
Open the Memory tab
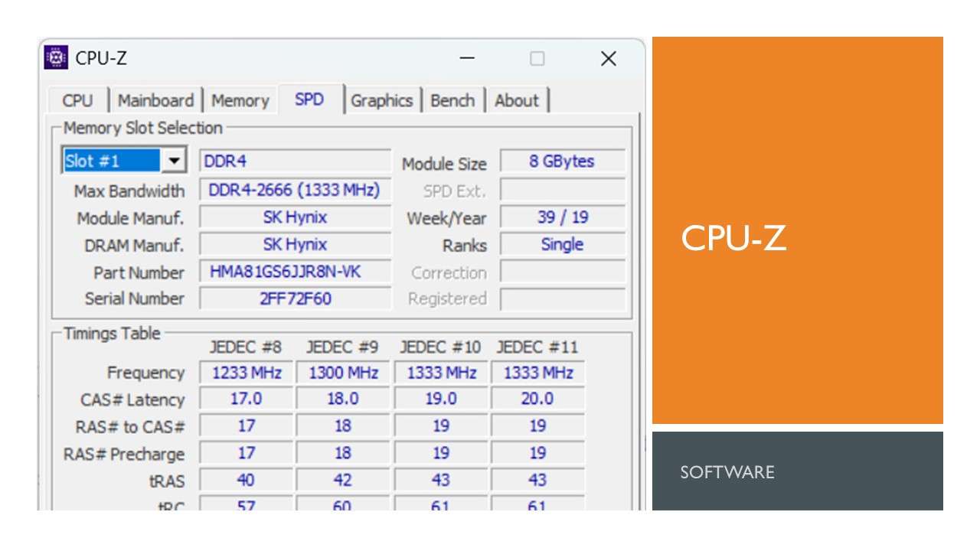click(x=240, y=100)
